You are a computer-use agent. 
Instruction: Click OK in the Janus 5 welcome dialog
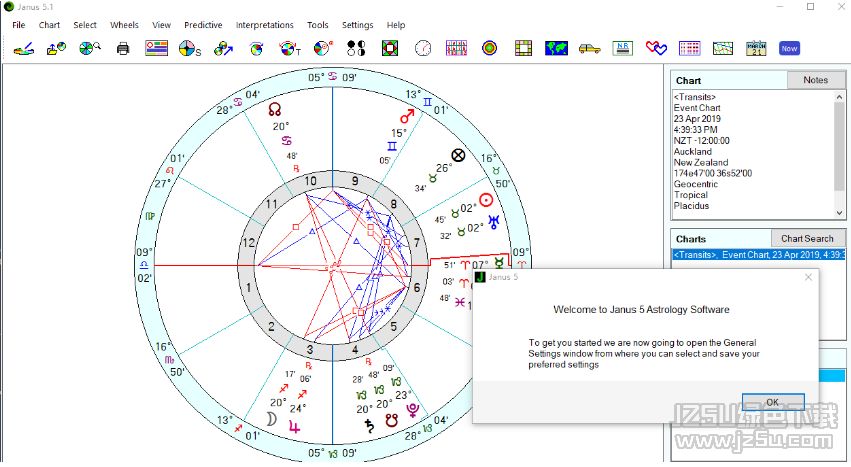(773, 402)
